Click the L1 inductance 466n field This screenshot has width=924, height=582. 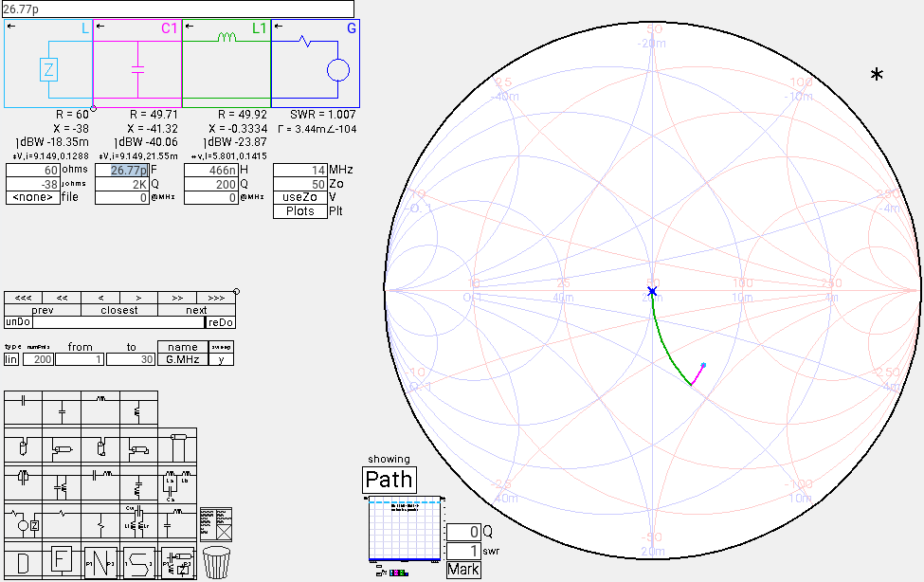pyautogui.click(x=211, y=170)
